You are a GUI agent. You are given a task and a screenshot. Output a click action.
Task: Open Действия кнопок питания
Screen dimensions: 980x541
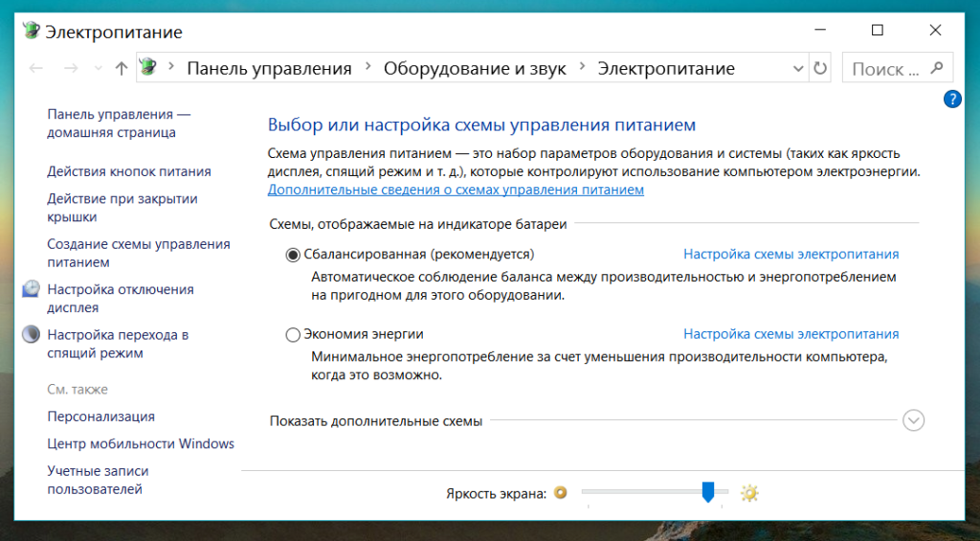coord(129,171)
